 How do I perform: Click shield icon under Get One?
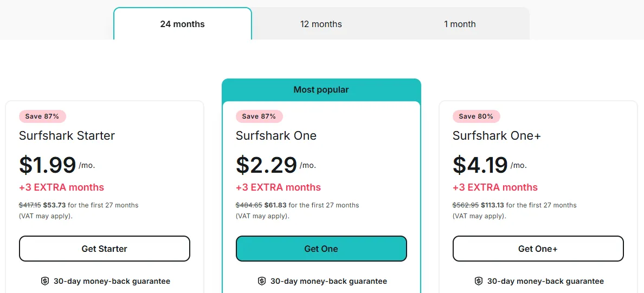(262, 281)
